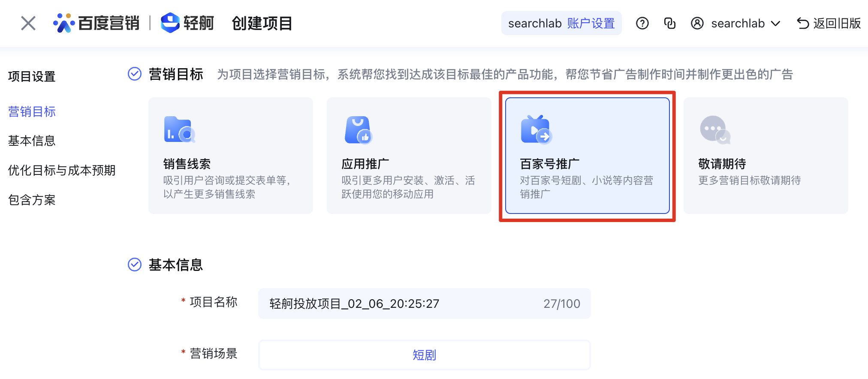868x379 pixels.
Task: Go to 基本信息 in the sidebar
Action: [32, 141]
